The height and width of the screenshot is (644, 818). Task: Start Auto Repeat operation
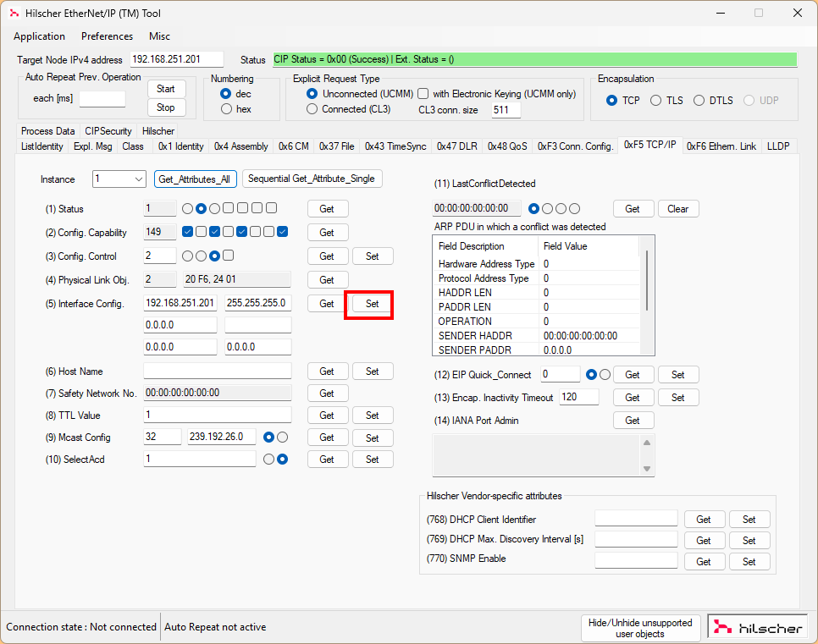(x=166, y=89)
